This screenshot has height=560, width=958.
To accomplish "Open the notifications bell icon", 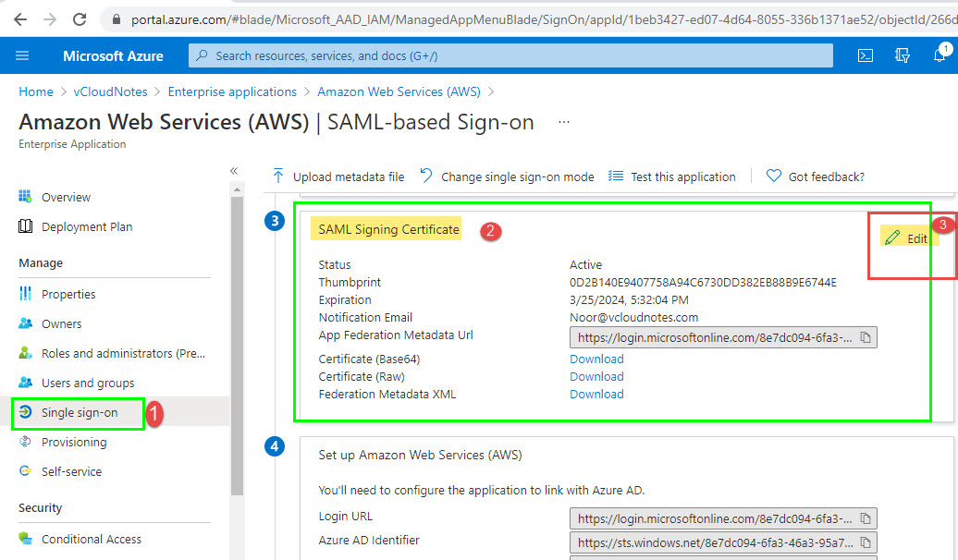I will 938,55.
